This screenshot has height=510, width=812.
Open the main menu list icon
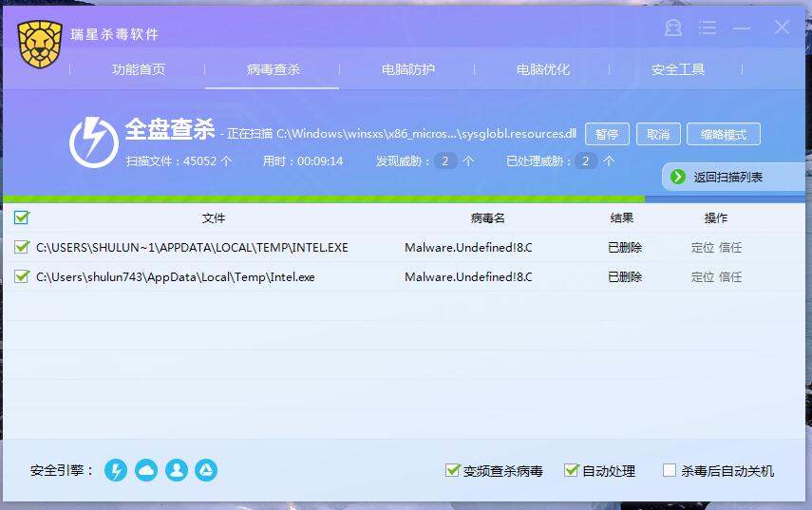coord(708,28)
